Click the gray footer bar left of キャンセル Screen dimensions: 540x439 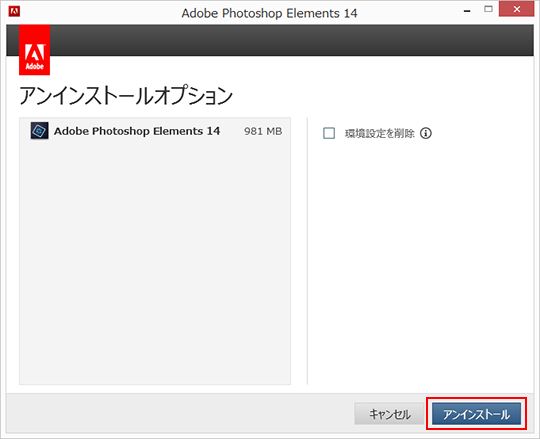(179, 413)
